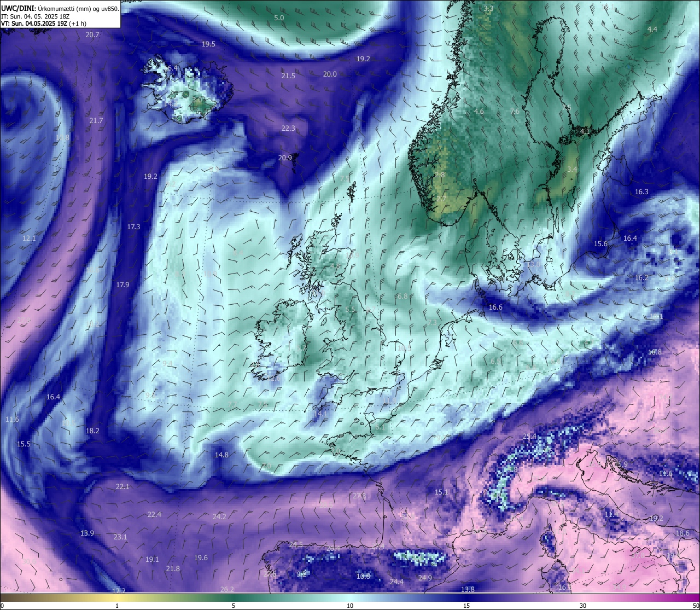Click the 13.8 value at bottom edge
Viewport: 700px width, 610px height.
point(468,589)
